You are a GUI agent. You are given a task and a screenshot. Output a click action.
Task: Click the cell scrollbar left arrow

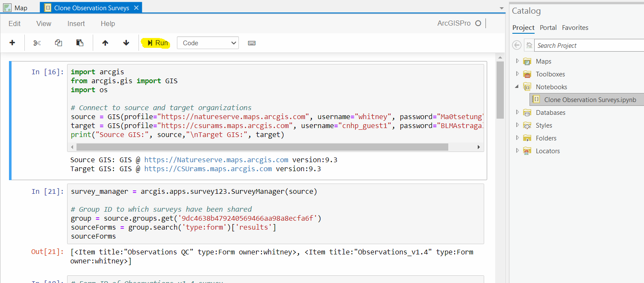pos(72,147)
